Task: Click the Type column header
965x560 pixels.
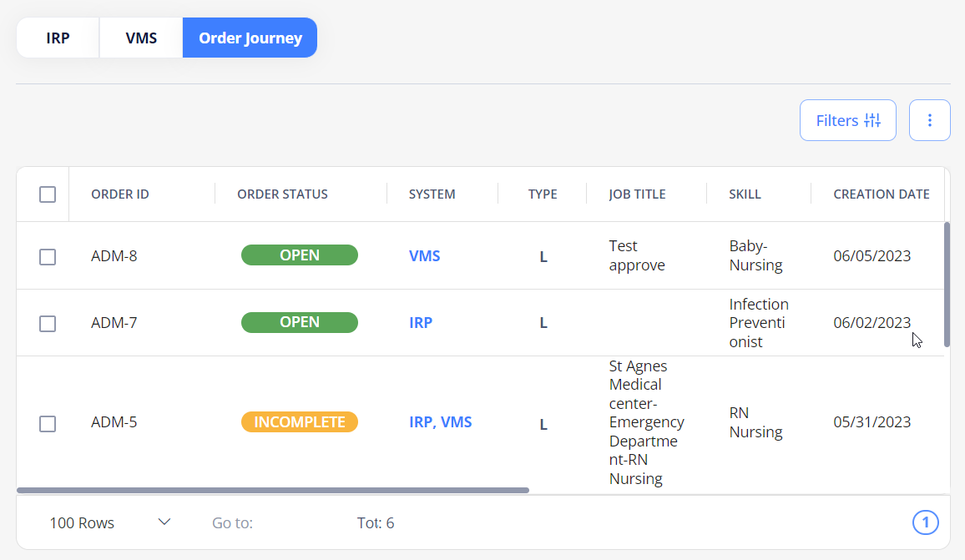Action: tap(543, 194)
